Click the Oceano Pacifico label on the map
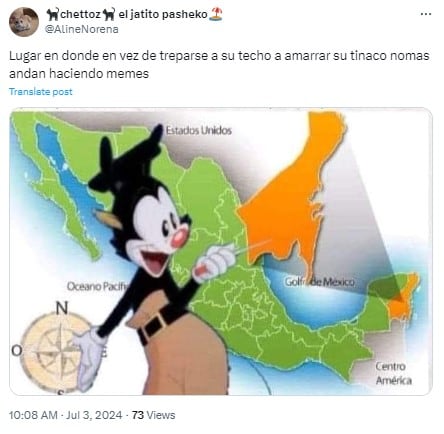 coord(98,286)
